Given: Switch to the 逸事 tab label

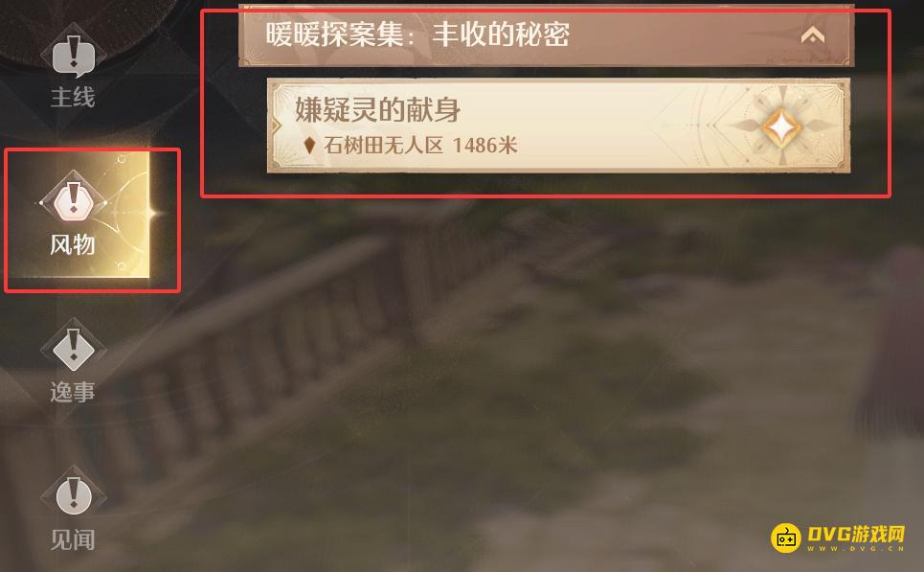Looking at the screenshot, I should [x=73, y=392].
